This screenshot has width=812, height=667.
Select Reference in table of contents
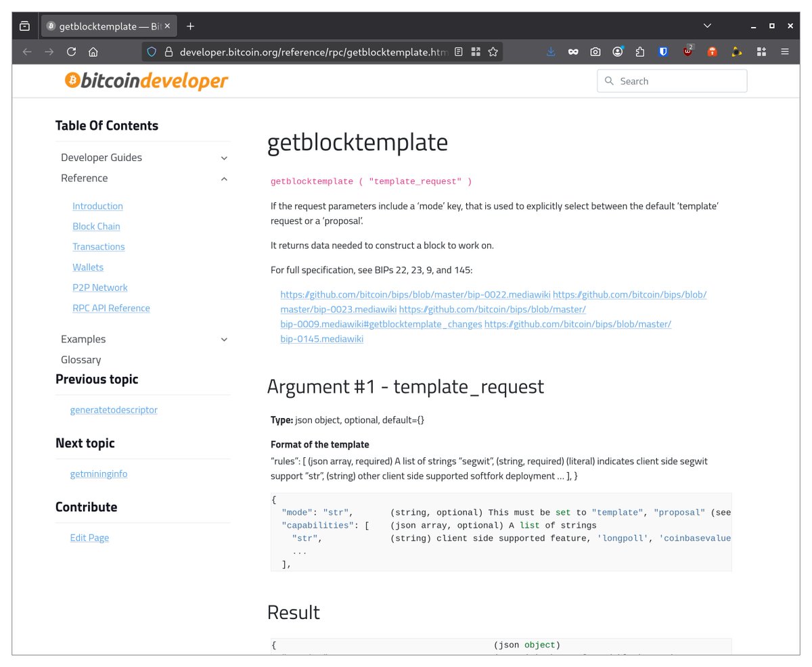coord(84,178)
